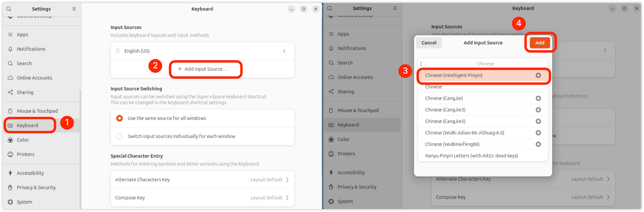Image resolution: width=644 pixels, height=212 pixels.
Task: Click the gear next to Chinese (CangJie5)
Action: point(538,121)
